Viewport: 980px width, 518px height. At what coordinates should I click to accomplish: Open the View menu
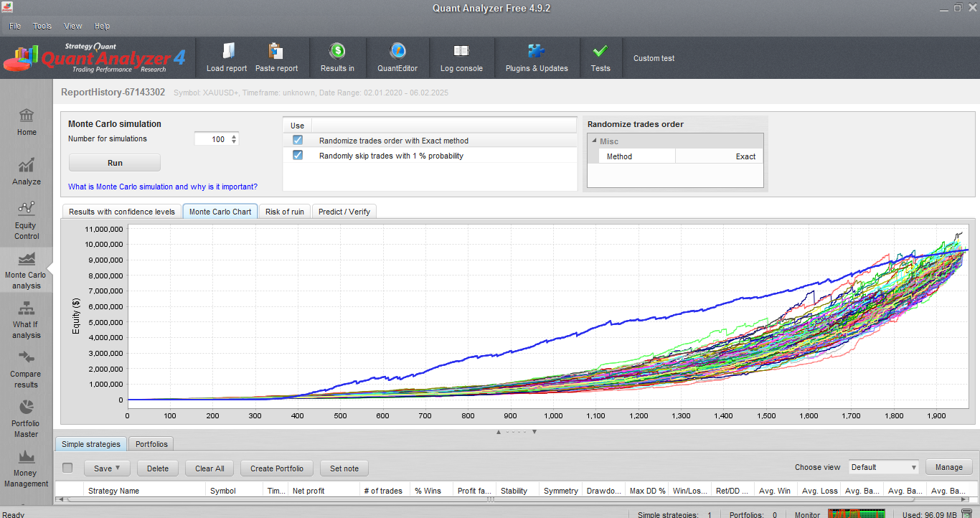point(73,26)
